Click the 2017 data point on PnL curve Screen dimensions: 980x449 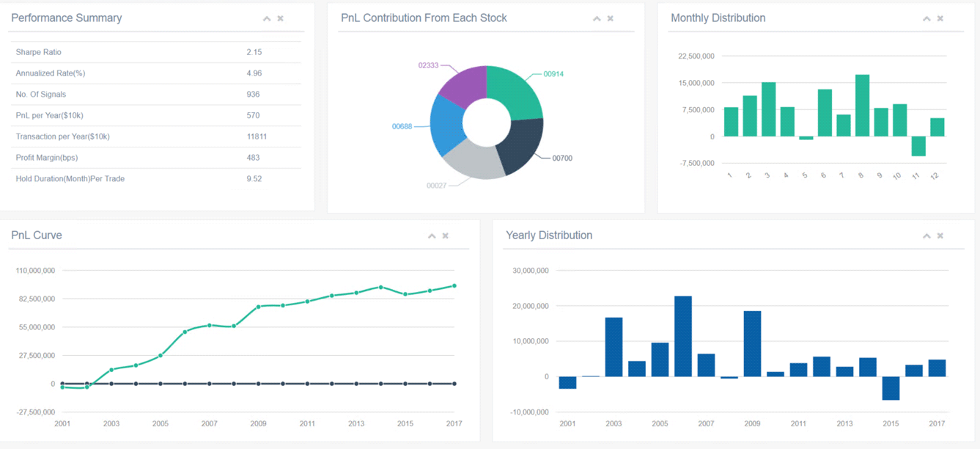pos(454,286)
